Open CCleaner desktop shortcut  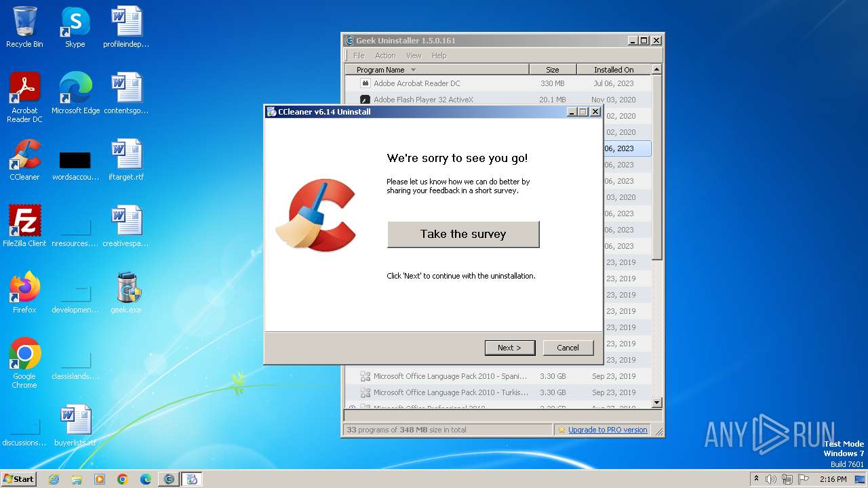tap(24, 160)
